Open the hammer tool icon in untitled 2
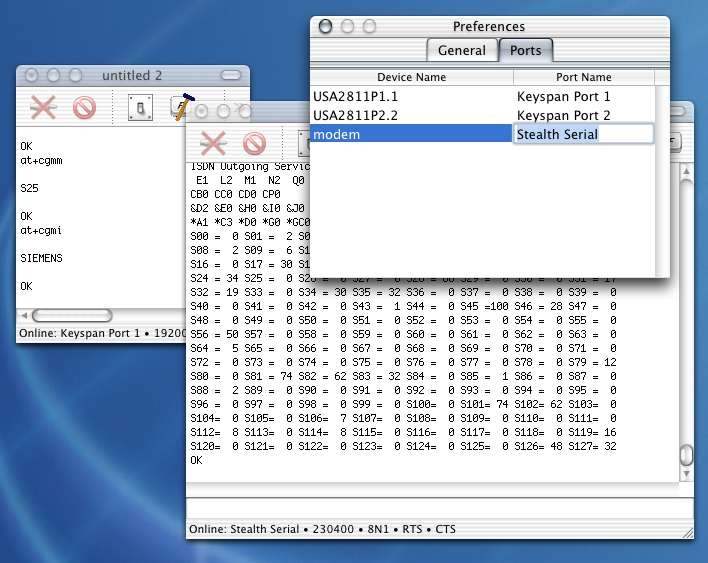The height and width of the screenshot is (563, 708). click(x=182, y=107)
